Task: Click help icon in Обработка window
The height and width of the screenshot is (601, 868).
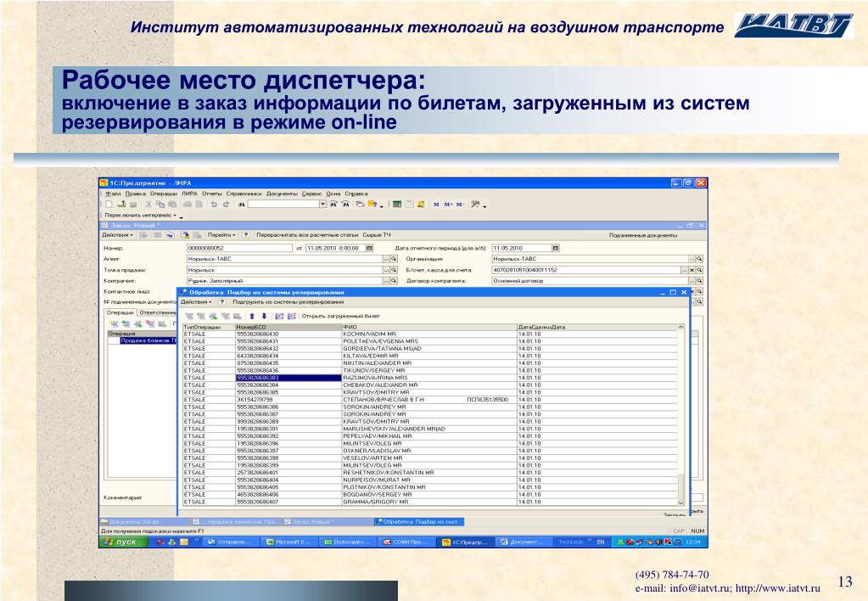Action: 222,302
